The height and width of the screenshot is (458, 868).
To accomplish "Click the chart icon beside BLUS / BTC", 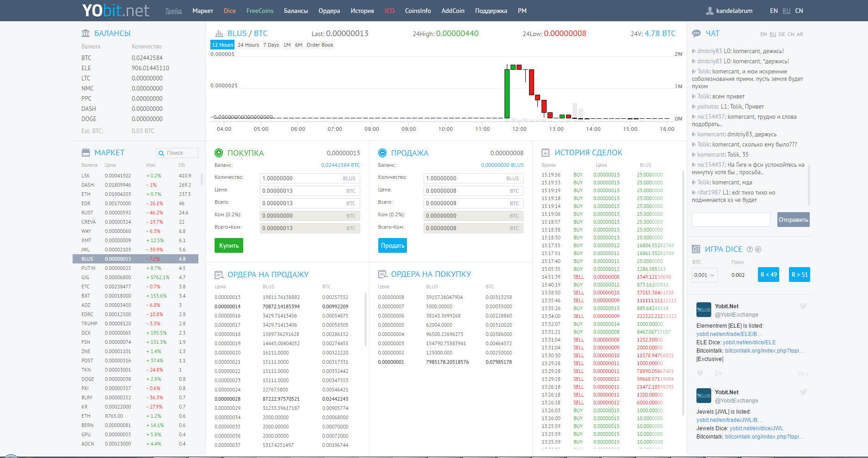I will click(x=219, y=33).
